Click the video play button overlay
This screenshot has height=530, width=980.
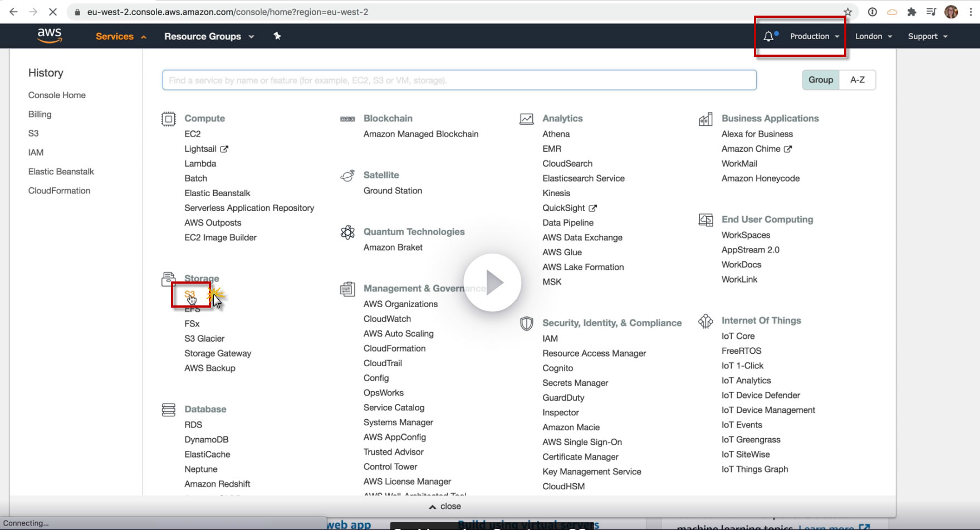coord(492,283)
